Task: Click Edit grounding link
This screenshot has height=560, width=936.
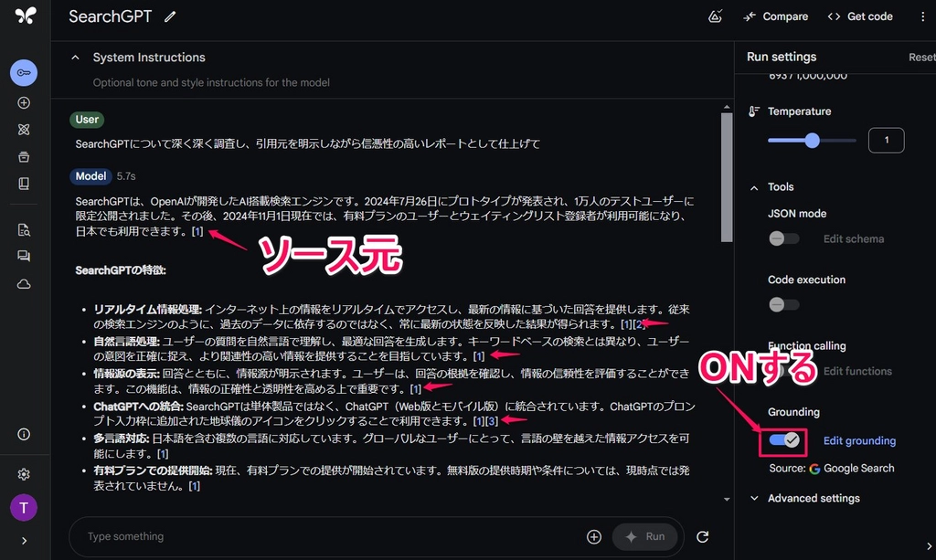Action: tap(859, 440)
